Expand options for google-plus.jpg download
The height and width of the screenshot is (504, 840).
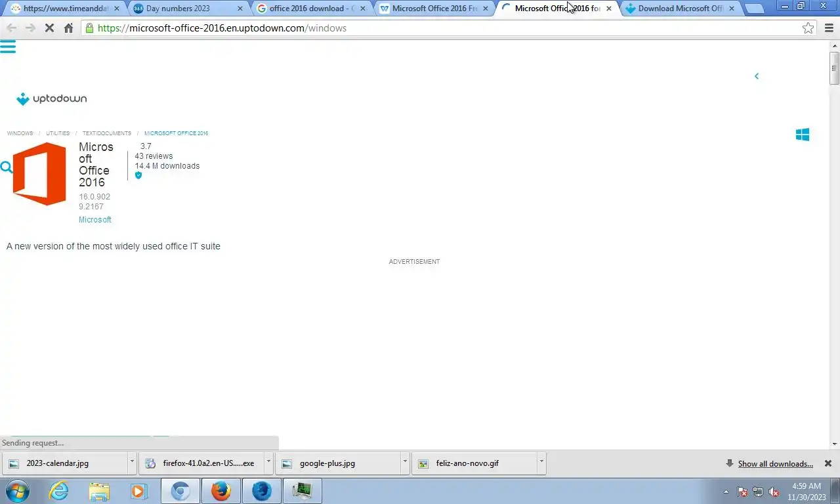click(405, 462)
